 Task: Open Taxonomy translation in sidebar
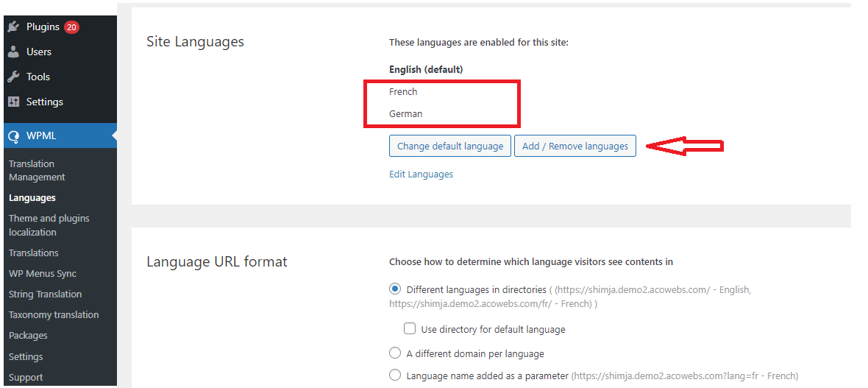54,315
